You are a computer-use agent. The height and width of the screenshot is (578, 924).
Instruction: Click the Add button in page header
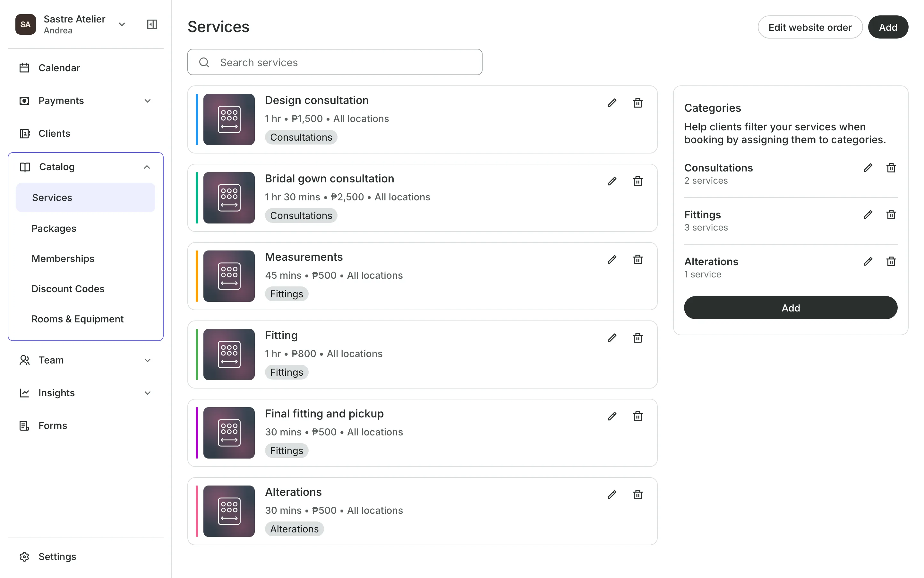888,27
